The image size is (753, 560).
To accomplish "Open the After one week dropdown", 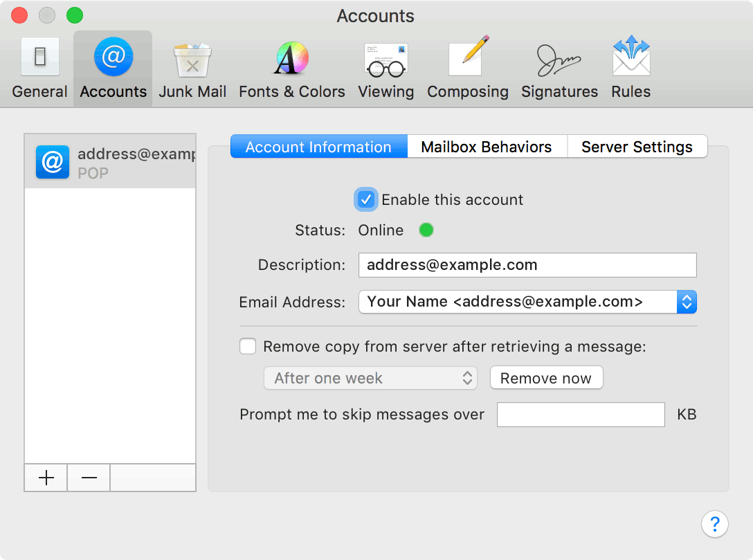I will [370, 378].
